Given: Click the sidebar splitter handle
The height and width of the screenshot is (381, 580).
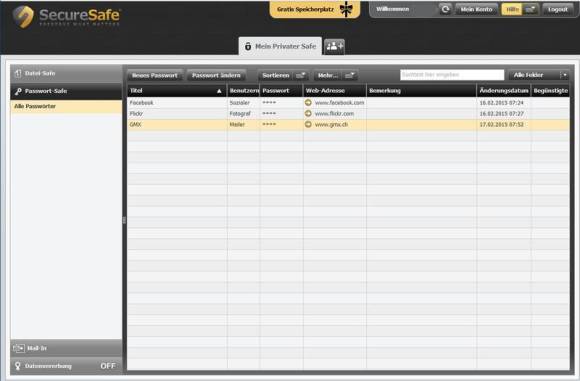Looking at the screenshot, I should click(x=124, y=220).
